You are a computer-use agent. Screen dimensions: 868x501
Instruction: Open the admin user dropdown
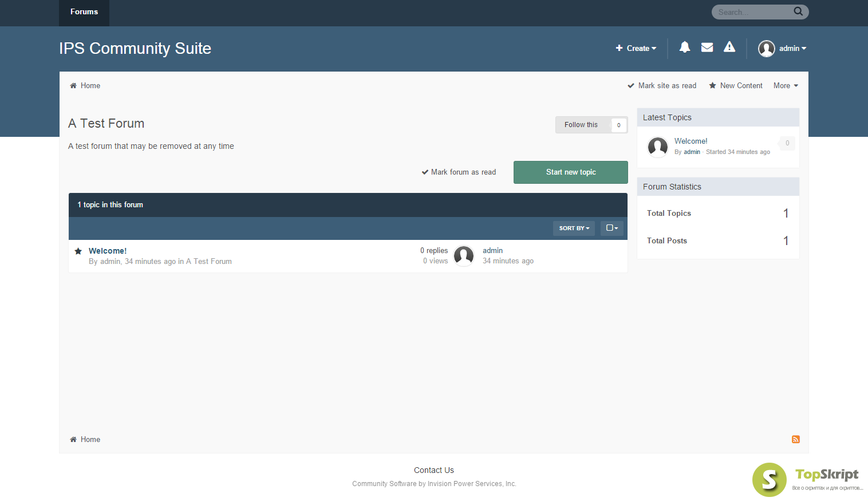pos(793,49)
